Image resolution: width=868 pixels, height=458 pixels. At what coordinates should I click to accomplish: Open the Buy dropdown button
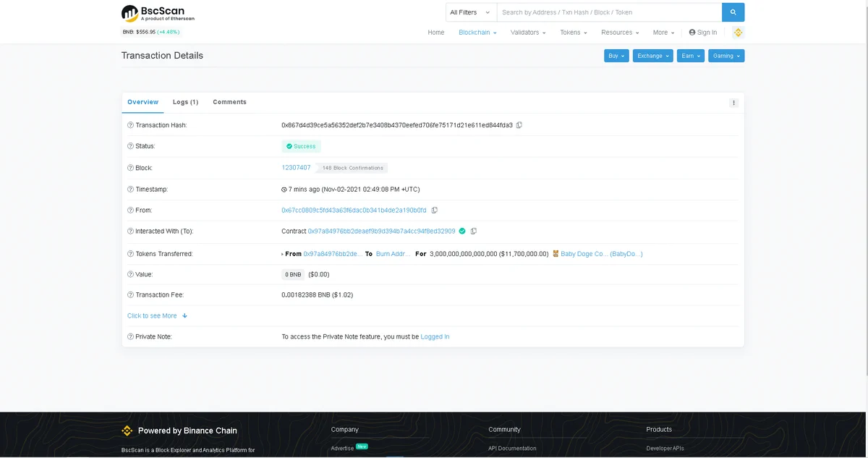(x=616, y=56)
